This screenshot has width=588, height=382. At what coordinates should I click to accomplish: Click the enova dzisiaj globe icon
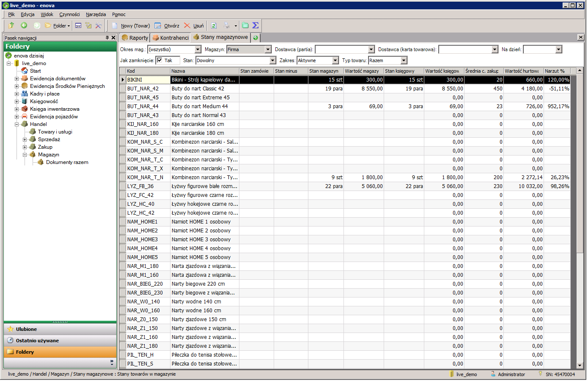click(x=8, y=56)
